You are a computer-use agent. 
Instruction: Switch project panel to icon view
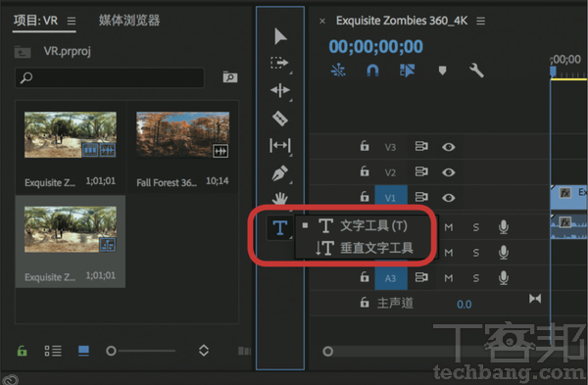coord(83,351)
